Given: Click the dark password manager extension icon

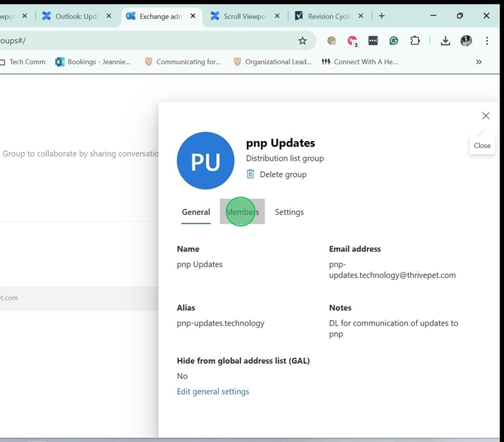Looking at the screenshot, I should tap(373, 40).
